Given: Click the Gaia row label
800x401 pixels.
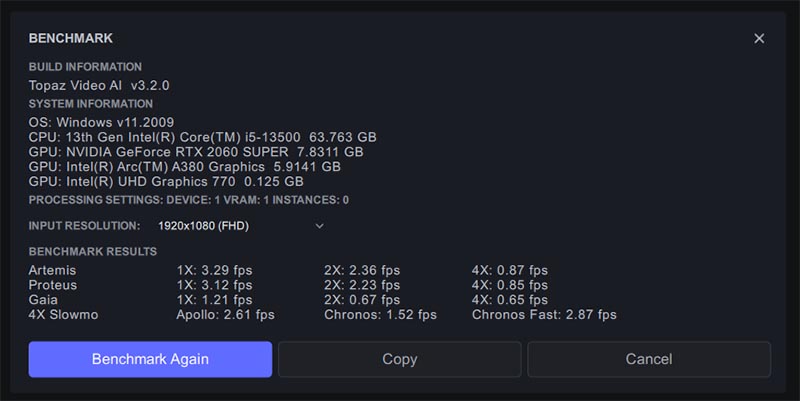Looking at the screenshot, I should click(43, 300).
